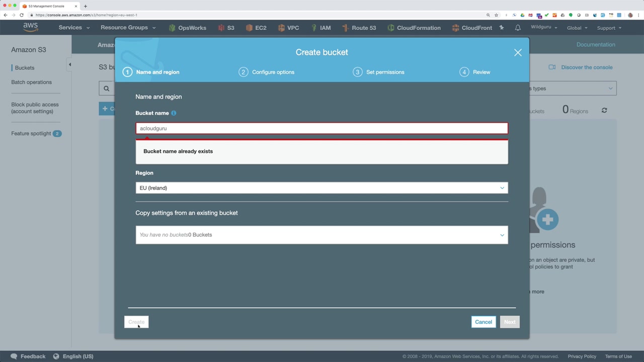Image resolution: width=644 pixels, height=362 pixels.
Task: Click the AWS logo in the header
Action: 30,28
